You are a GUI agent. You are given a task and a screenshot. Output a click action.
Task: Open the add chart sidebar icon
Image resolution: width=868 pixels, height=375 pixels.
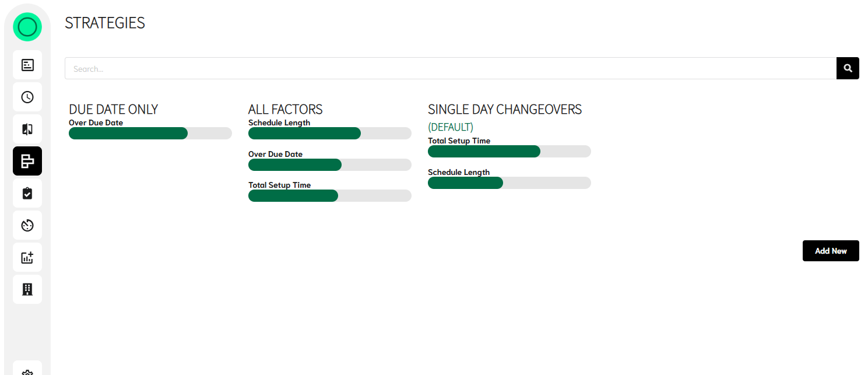click(x=27, y=257)
